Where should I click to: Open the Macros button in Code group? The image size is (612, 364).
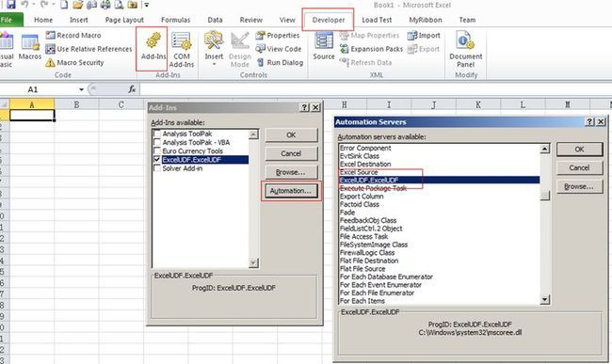point(30,47)
